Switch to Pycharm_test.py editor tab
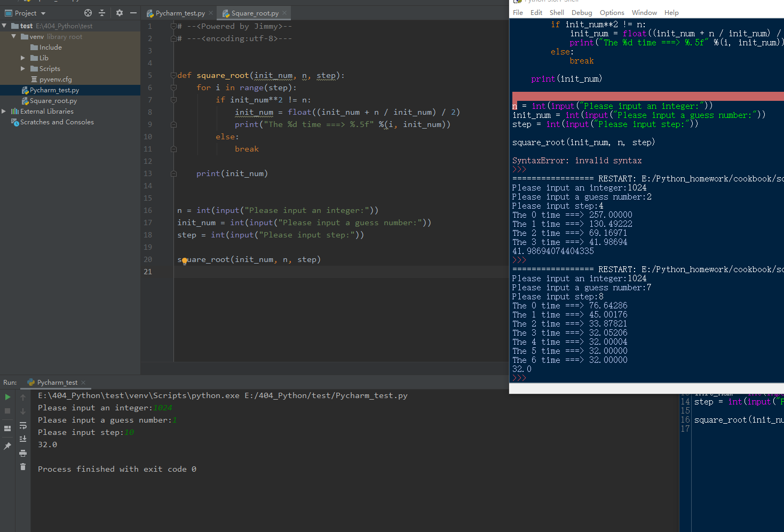The height and width of the screenshot is (532, 784). pos(180,13)
